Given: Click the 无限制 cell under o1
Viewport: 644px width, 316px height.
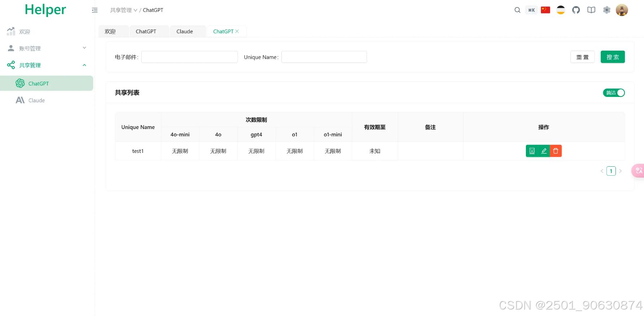Looking at the screenshot, I should [294, 151].
